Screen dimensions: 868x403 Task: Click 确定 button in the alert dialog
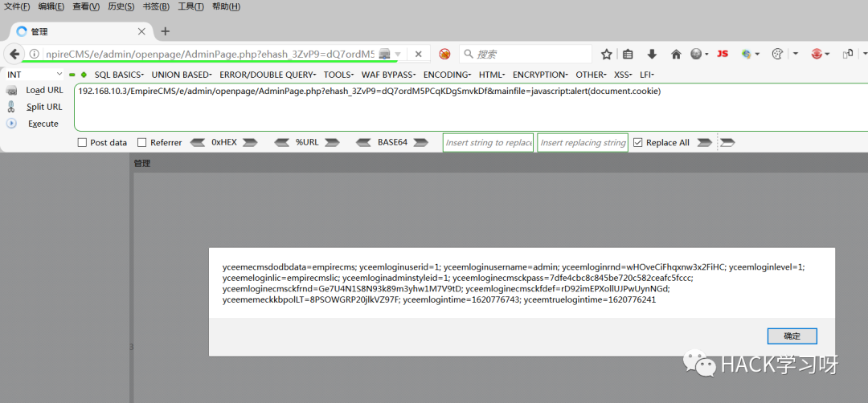(x=792, y=336)
